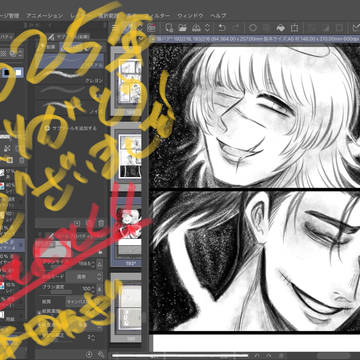Open the ヘルプ menu
Screen dimensions: 360x360
(x=218, y=15)
